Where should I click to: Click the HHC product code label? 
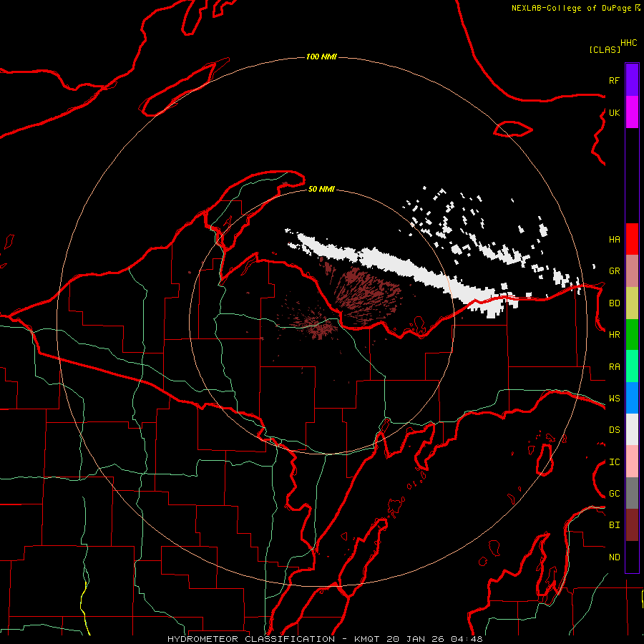628,43
